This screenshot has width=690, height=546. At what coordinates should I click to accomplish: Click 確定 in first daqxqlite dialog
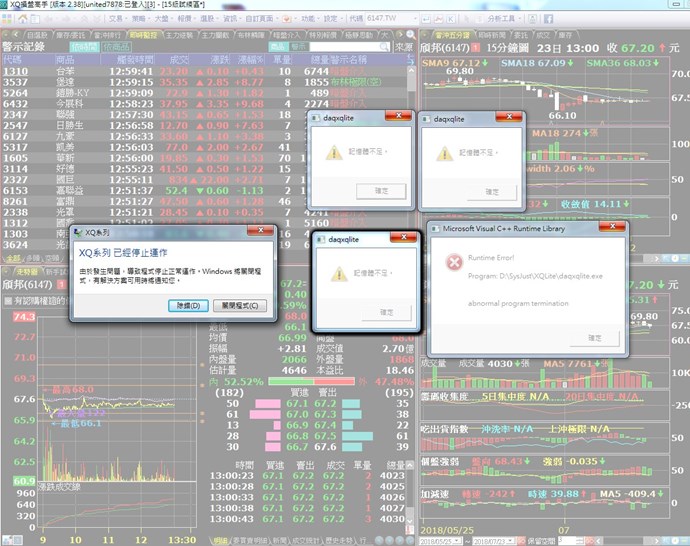pyautogui.click(x=381, y=191)
